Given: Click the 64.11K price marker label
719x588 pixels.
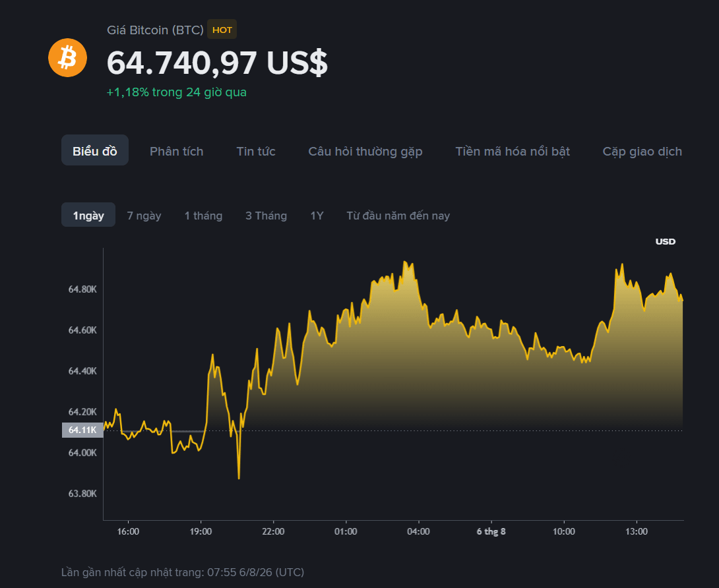Looking at the screenshot, I should (82, 430).
